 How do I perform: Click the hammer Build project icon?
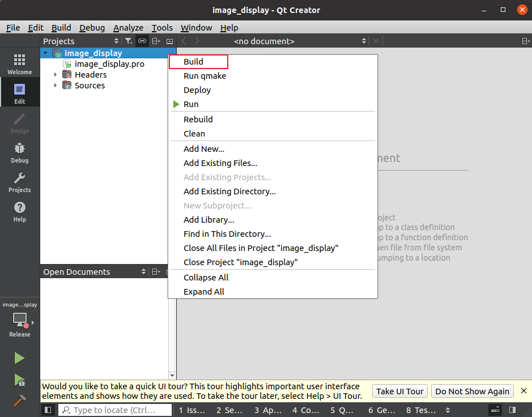point(19,401)
